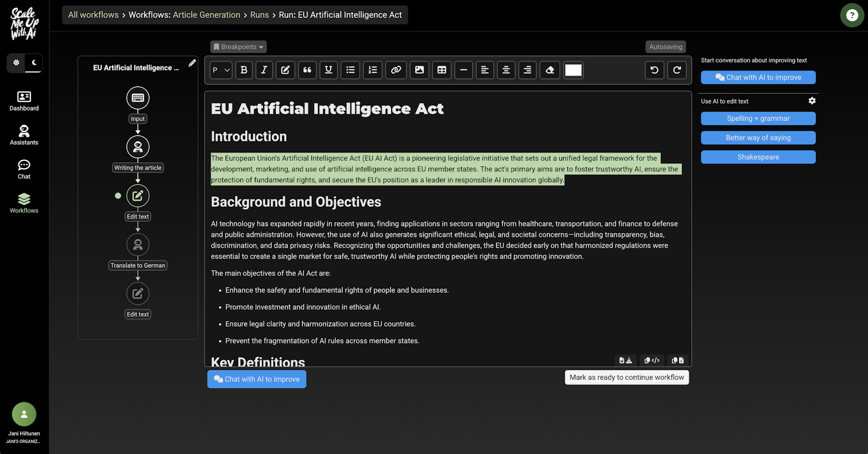Toggle bold formatting
Screen dimensions: 868x454
tap(244, 70)
